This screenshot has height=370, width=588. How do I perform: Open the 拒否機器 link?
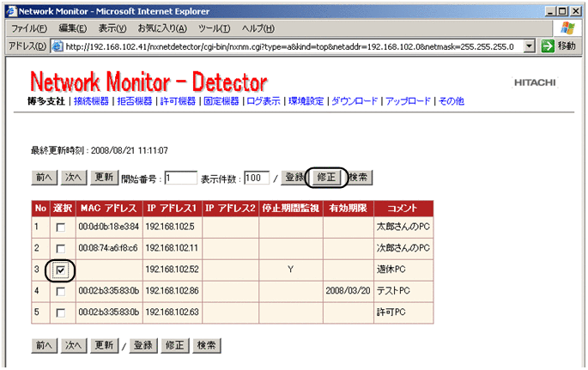click(x=135, y=101)
